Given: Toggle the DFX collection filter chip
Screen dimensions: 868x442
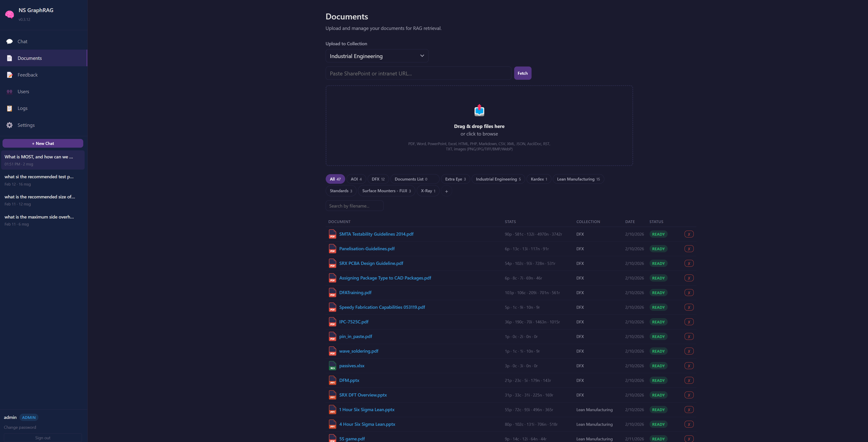Looking at the screenshot, I should coord(378,179).
